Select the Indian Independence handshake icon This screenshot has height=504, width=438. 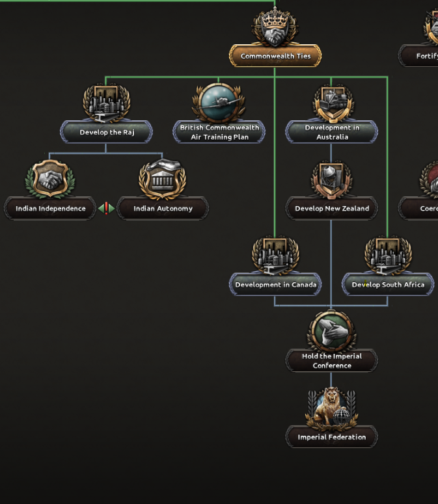(x=50, y=179)
